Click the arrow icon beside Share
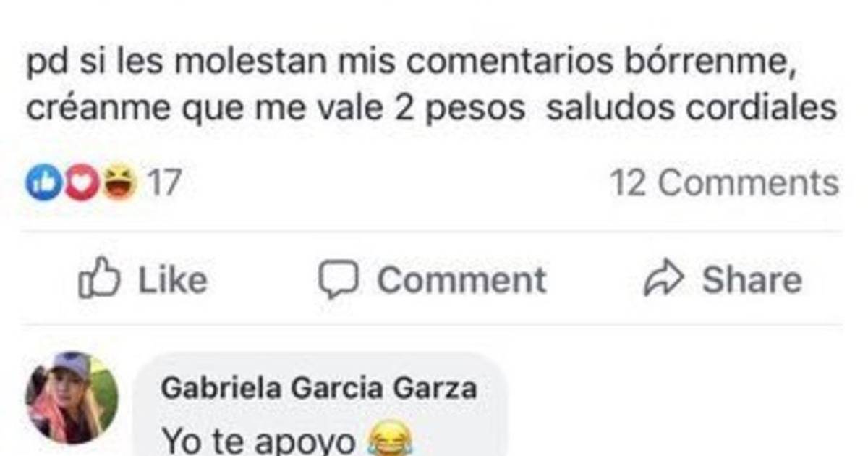 [663, 280]
